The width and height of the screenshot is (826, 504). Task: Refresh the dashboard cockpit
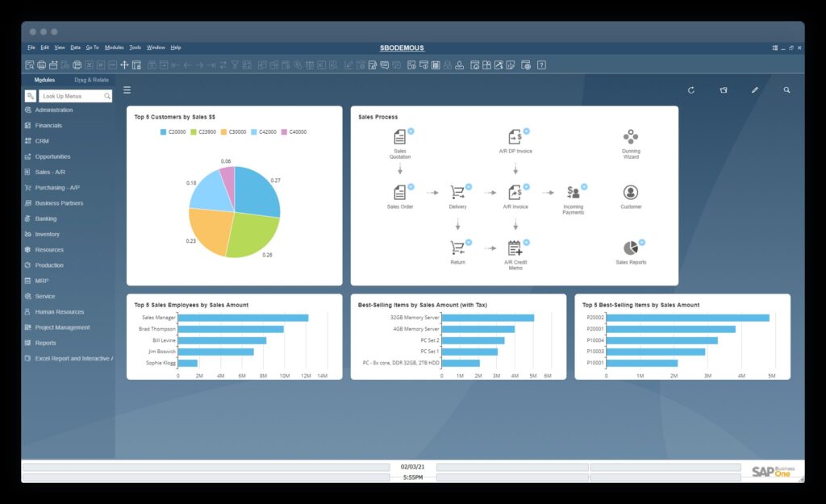tap(691, 90)
